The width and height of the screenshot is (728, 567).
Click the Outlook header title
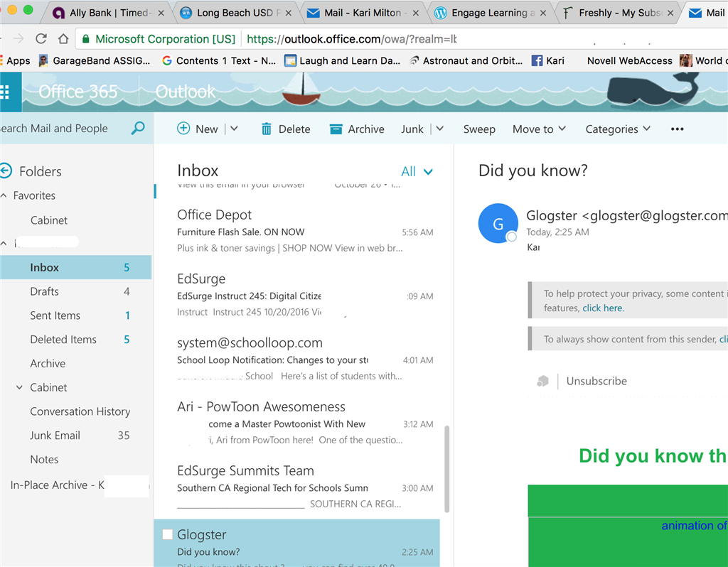[x=186, y=92]
